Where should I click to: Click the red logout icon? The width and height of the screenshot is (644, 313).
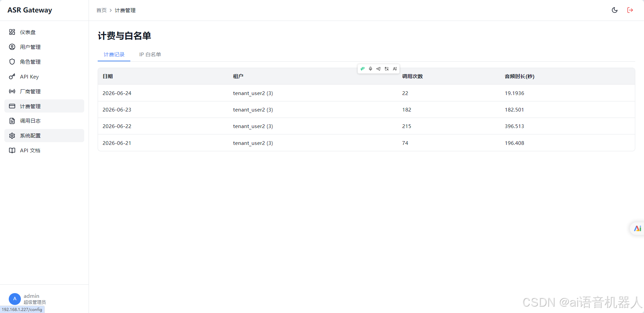(x=630, y=10)
